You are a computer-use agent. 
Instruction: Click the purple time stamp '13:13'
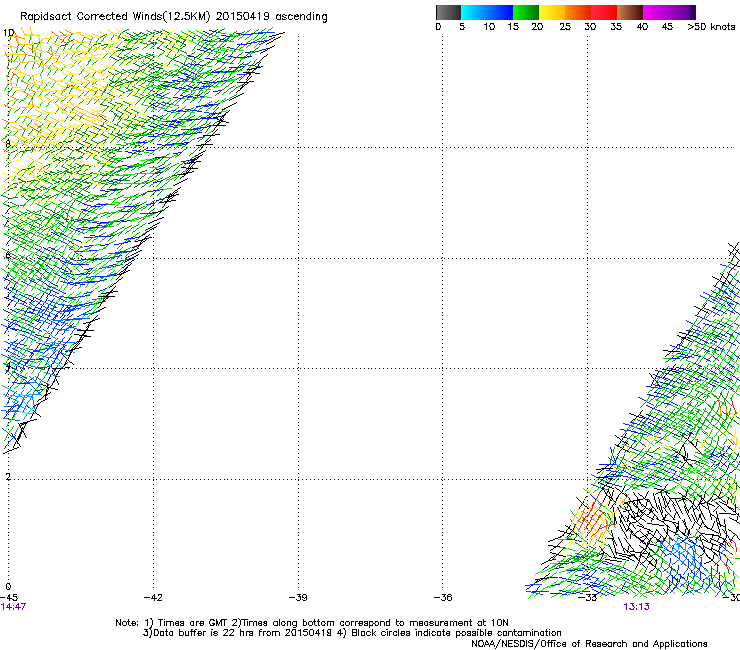(x=636, y=607)
